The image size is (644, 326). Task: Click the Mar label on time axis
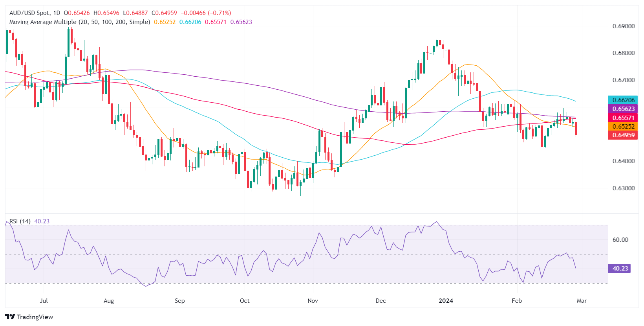(582, 301)
